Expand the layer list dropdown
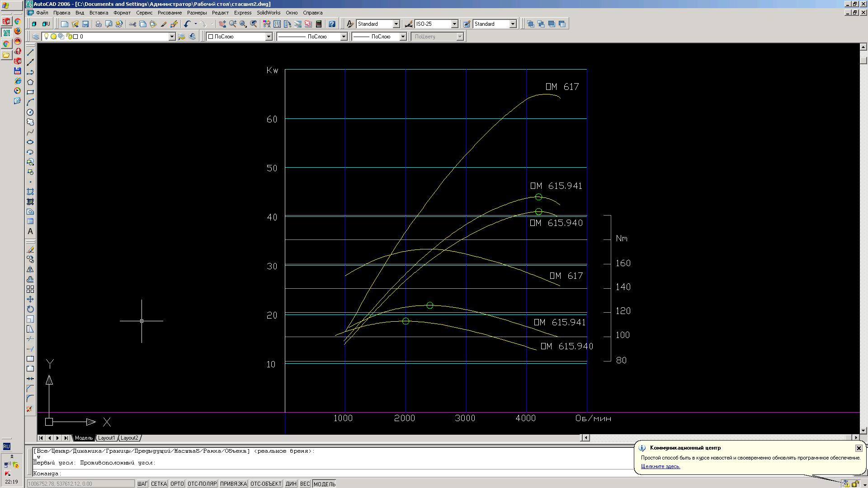This screenshot has height=488, width=868. [172, 37]
